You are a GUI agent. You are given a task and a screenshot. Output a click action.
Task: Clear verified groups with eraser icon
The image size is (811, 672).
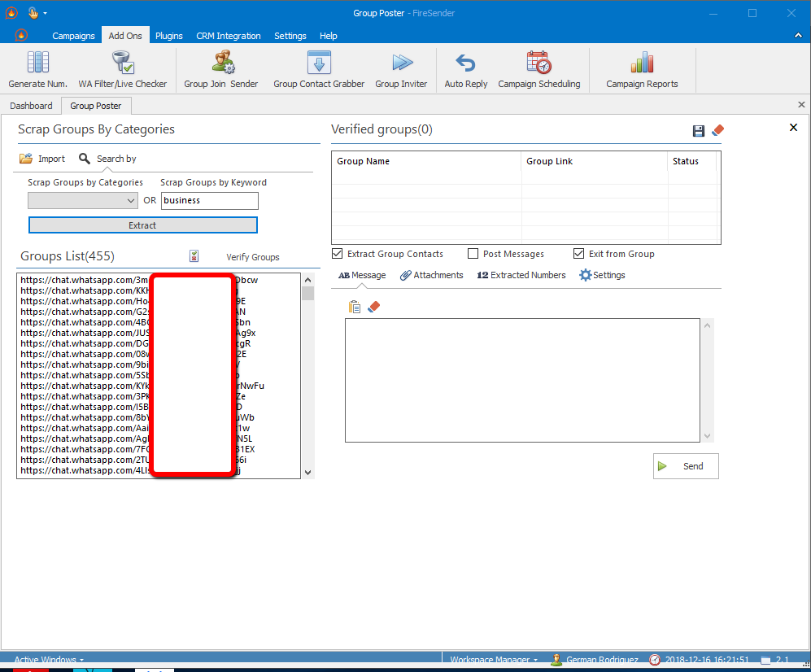click(717, 130)
